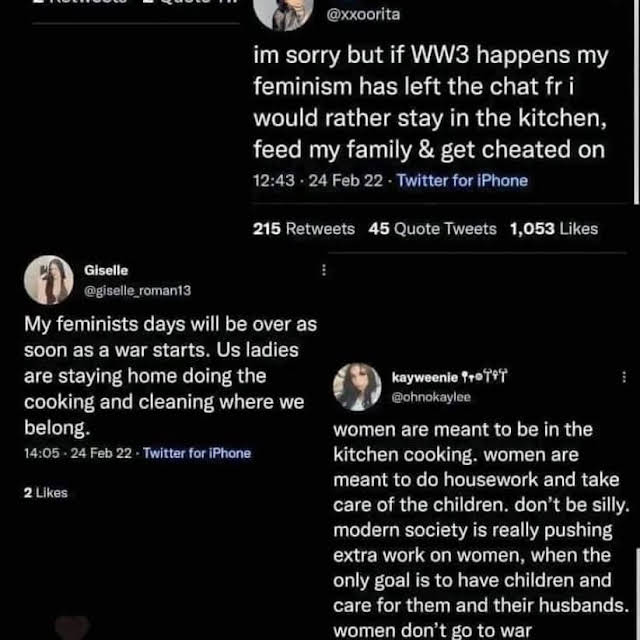
Task: Click the kayweenie display name
Action: coord(425,377)
